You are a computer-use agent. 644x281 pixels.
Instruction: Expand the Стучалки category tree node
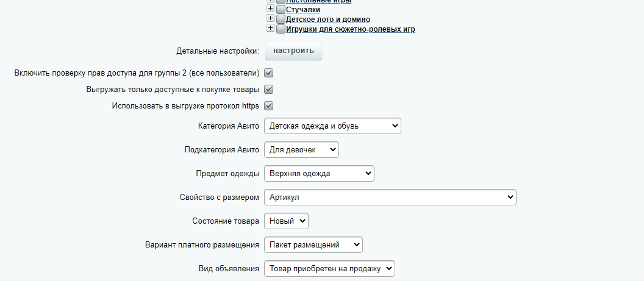pos(271,10)
